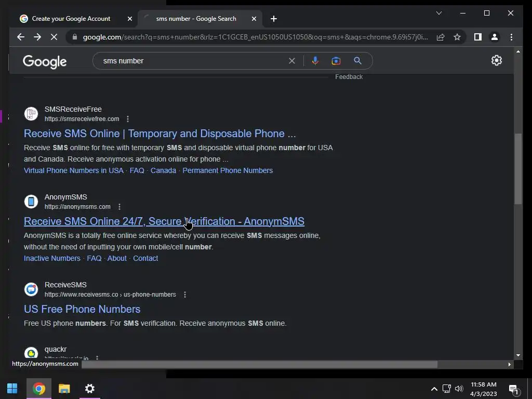This screenshot has width=532, height=399.
Task: Open the About sitelink
Action: [x=117, y=258]
